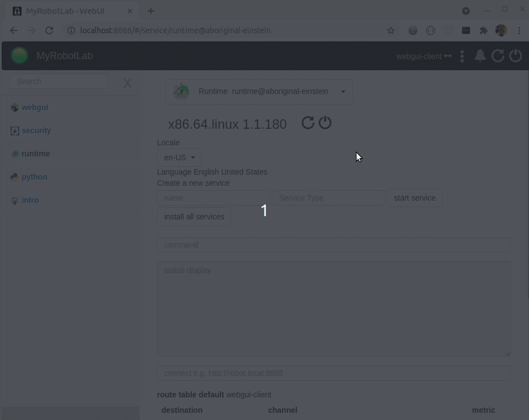Select webgui in the sidebar
The image size is (529, 420).
click(35, 107)
